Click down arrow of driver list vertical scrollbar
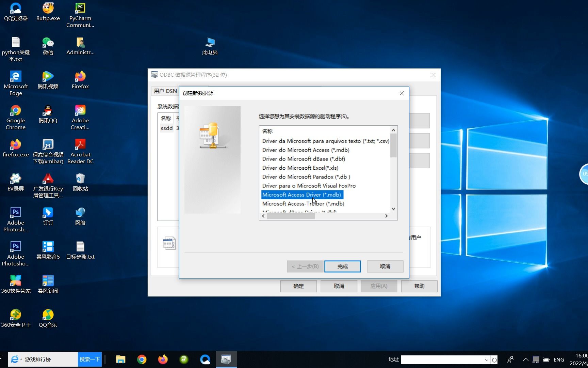The height and width of the screenshot is (368, 588). [393, 209]
